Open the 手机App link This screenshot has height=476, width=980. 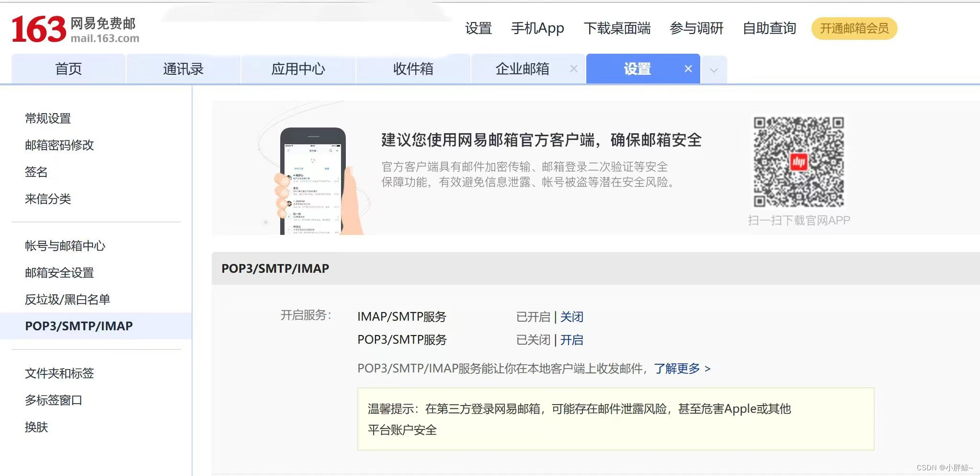(x=537, y=28)
